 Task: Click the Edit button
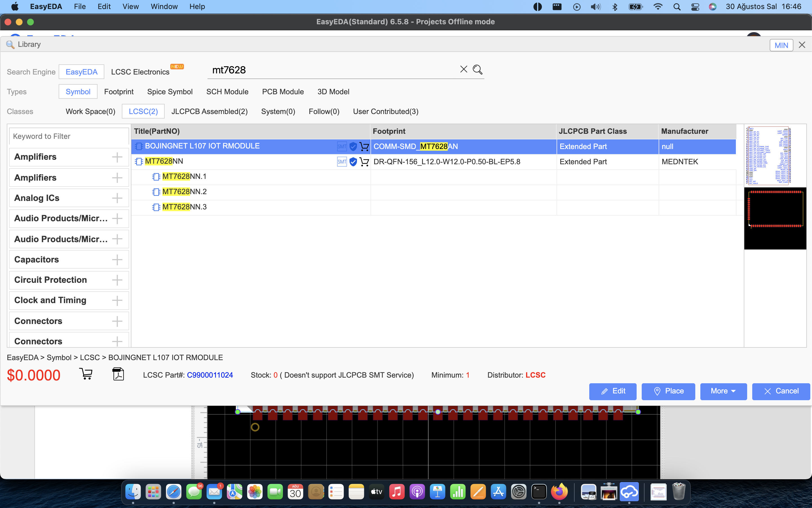click(x=613, y=391)
